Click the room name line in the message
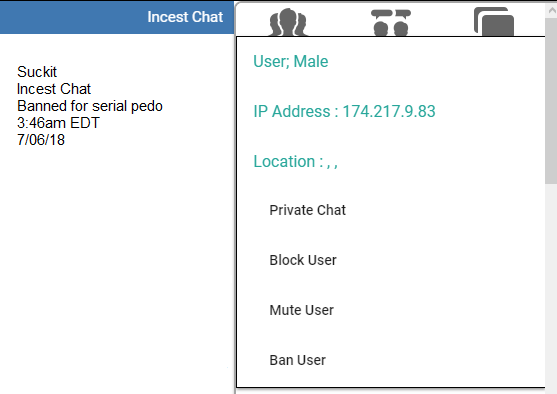 (x=54, y=89)
